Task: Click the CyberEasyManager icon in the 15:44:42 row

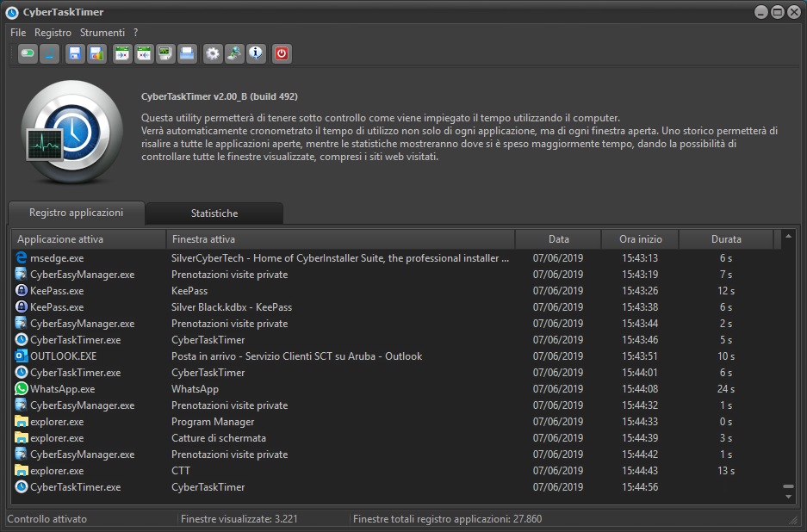Action: (22, 455)
